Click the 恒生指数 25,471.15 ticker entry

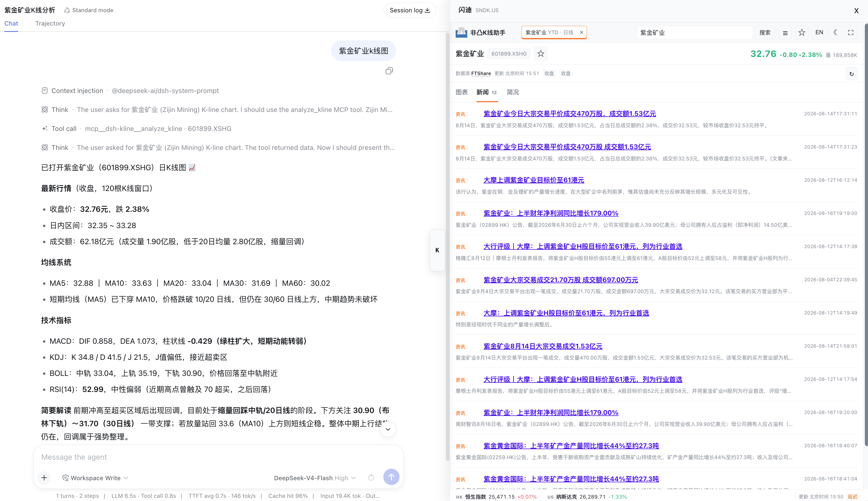(x=496, y=497)
